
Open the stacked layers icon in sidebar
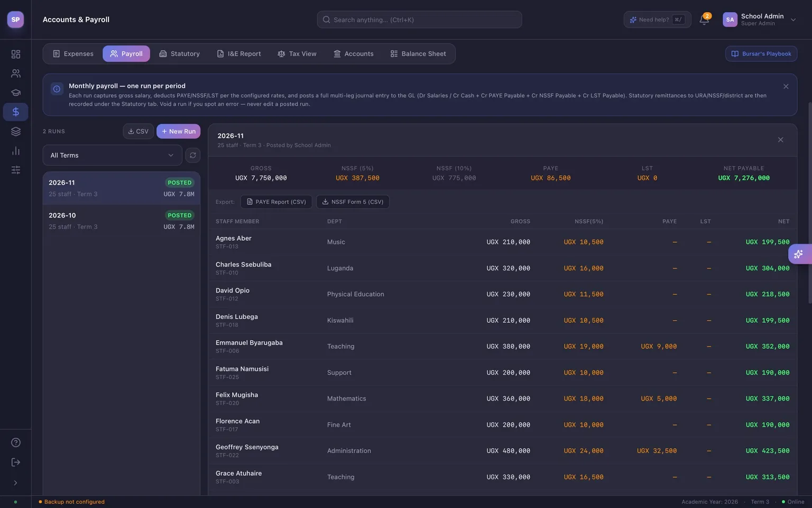click(16, 131)
